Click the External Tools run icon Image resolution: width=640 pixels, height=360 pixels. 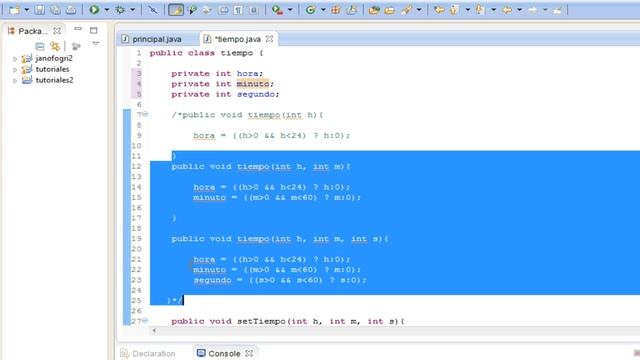tap(277, 10)
